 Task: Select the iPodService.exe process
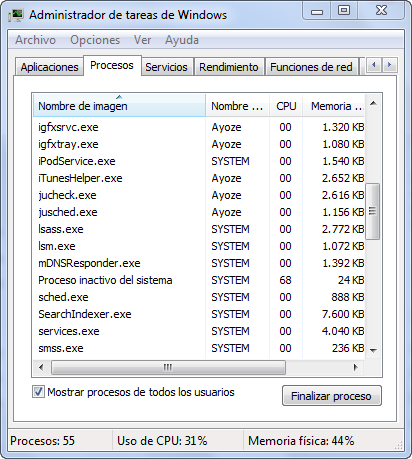(199, 161)
